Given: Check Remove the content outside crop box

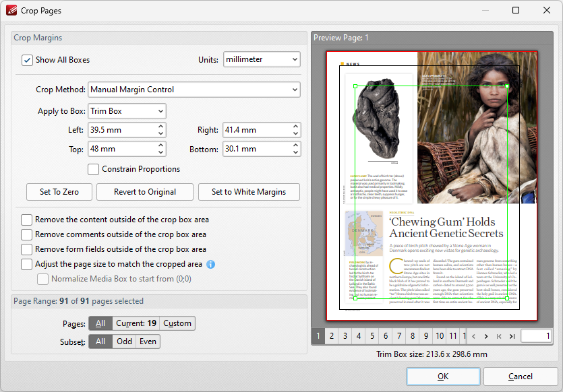Looking at the screenshot, I should point(26,220).
